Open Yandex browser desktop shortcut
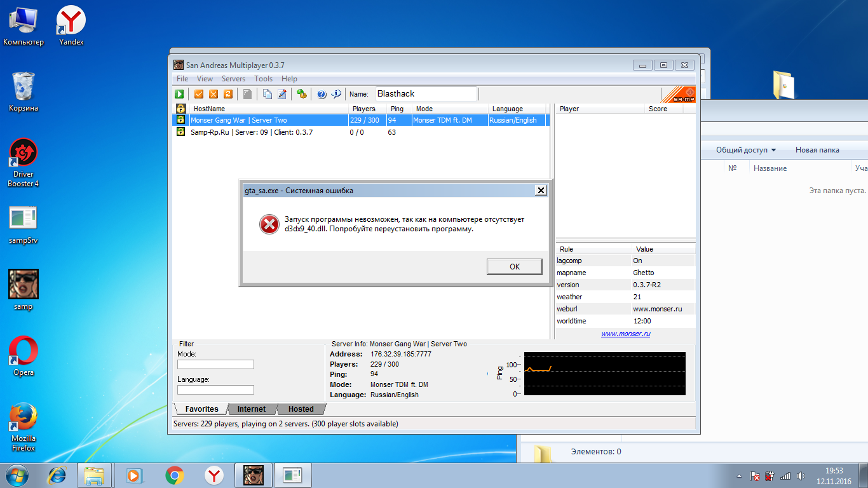The width and height of the screenshot is (868, 488). [71, 25]
